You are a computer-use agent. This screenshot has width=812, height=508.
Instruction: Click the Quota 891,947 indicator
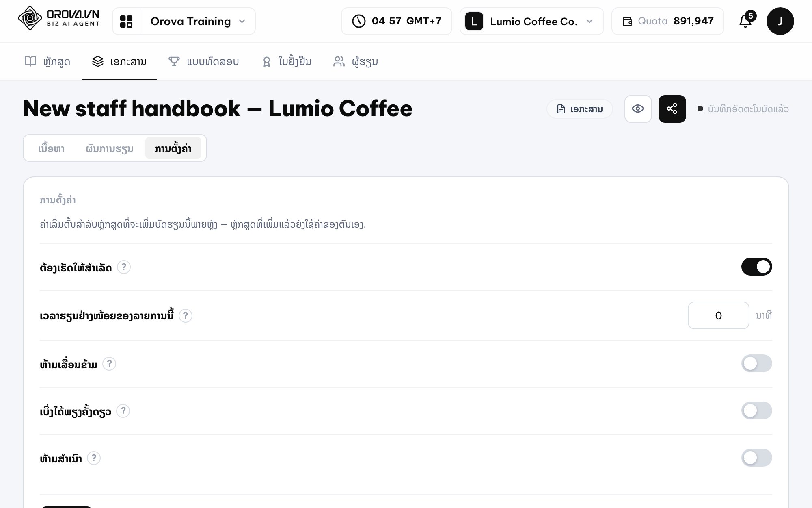(667, 21)
